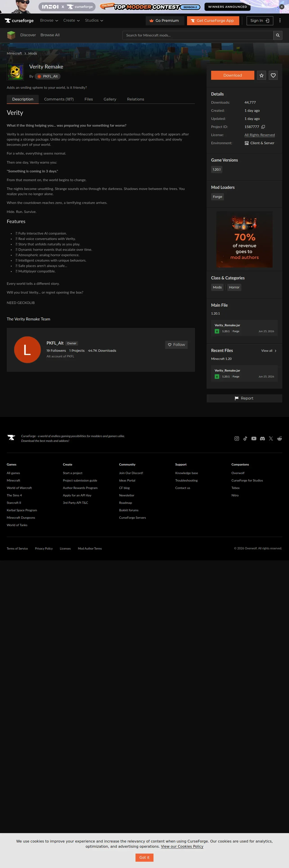Open CurseForge Discord icon in footer

[262, 438]
